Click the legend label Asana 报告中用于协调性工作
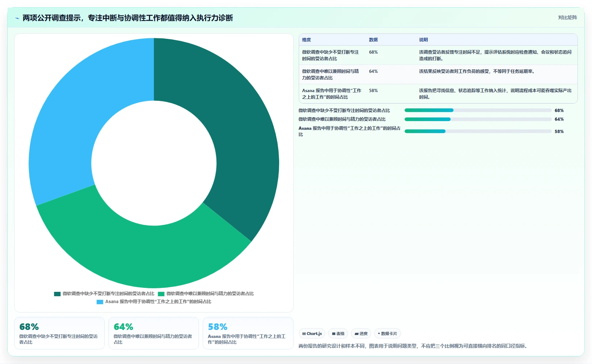The image size is (592, 364). (x=158, y=302)
